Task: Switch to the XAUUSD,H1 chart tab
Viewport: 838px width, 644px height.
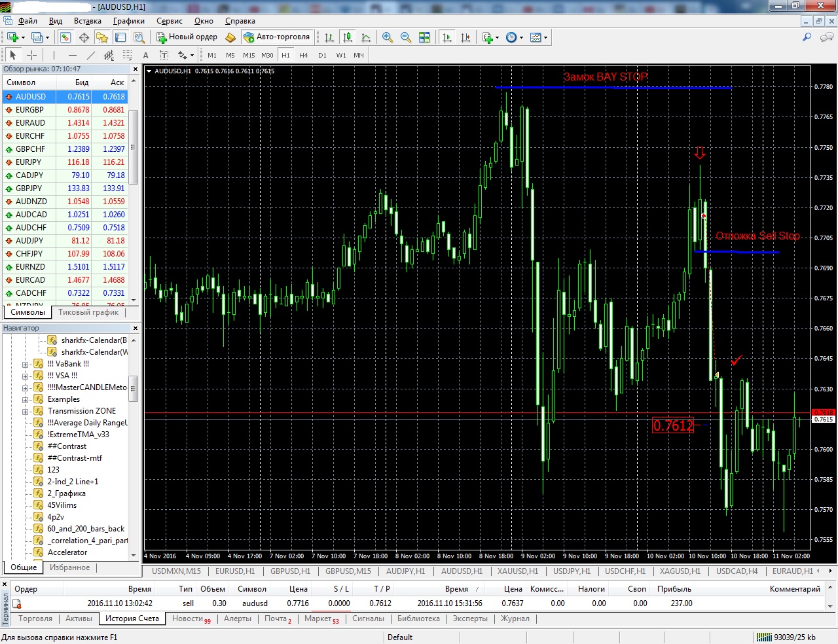Action: (518, 571)
